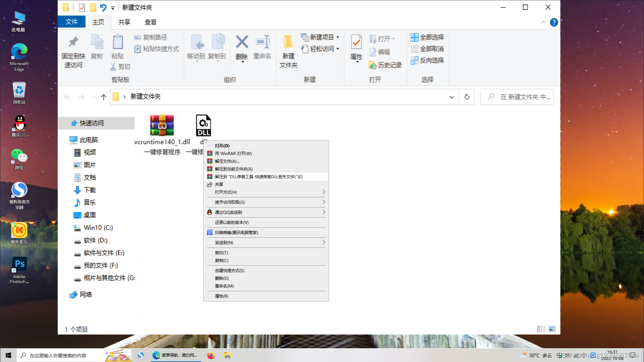Image resolution: width=644 pixels, height=362 pixels.
Task: Click the Paste clipboard icon
Action: tap(117, 42)
